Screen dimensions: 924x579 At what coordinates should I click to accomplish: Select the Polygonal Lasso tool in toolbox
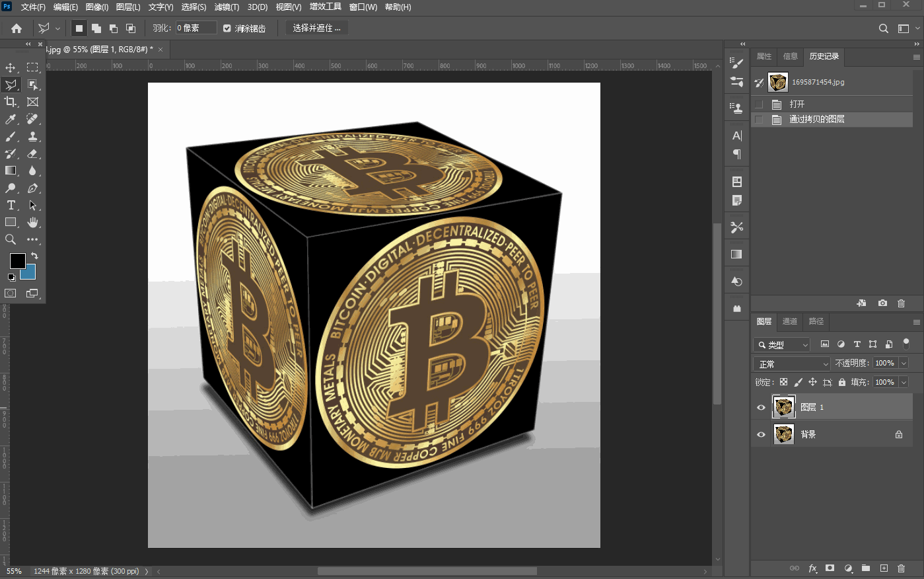[x=11, y=85]
